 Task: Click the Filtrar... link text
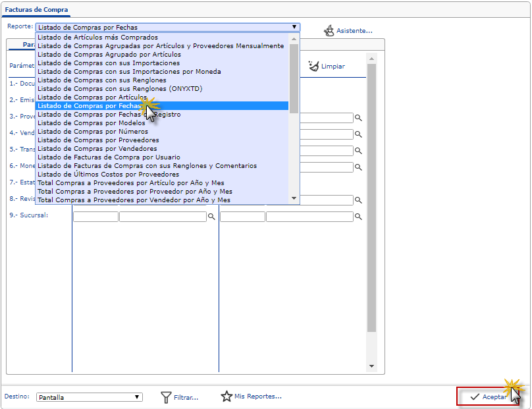click(x=186, y=397)
